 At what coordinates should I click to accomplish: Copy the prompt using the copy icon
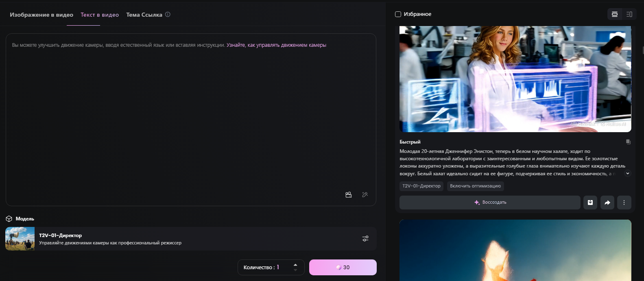tap(628, 142)
